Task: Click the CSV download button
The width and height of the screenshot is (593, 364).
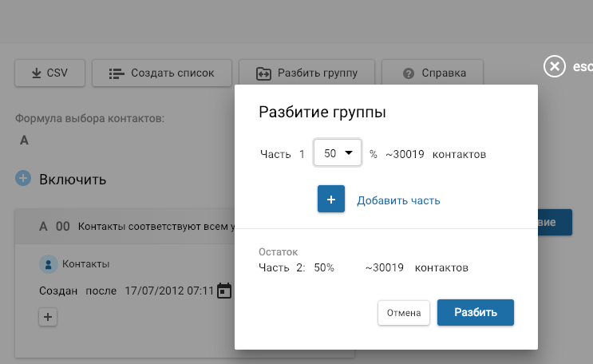Action: (49, 73)
